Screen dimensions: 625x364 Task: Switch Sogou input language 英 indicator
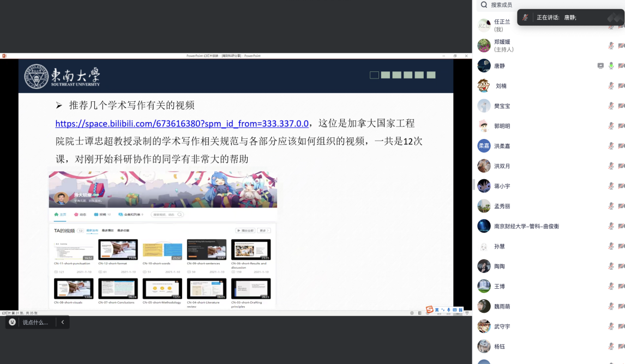pyautogui.click(x=437, y=310)
